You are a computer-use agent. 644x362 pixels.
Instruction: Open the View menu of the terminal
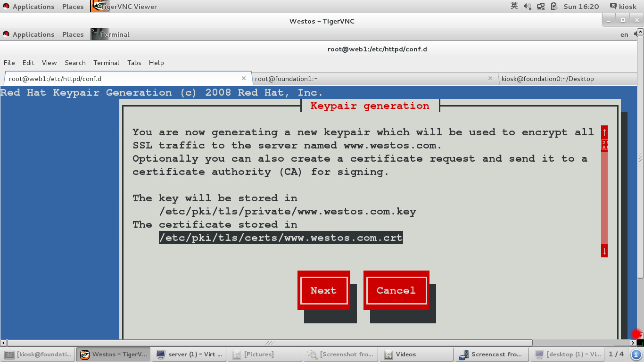(49, 63)
